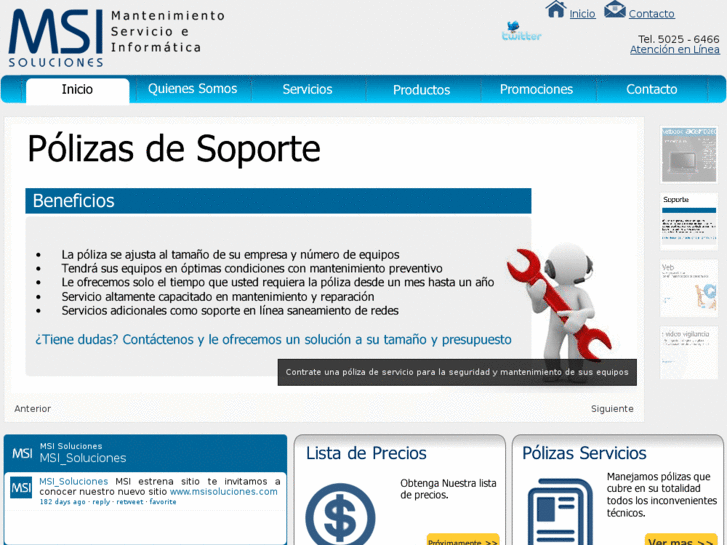The height and width of the screenshot is (545, 727).
Task: Click the 'Servicios adicionales como soporte' bullet
Action: (230, 311)
